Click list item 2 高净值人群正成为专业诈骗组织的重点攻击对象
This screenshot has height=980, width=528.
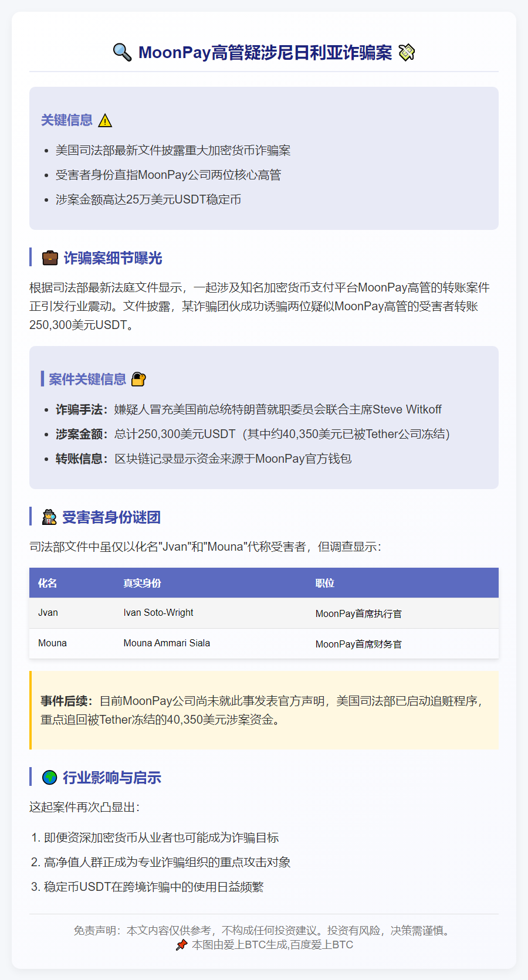pos(167,862)
